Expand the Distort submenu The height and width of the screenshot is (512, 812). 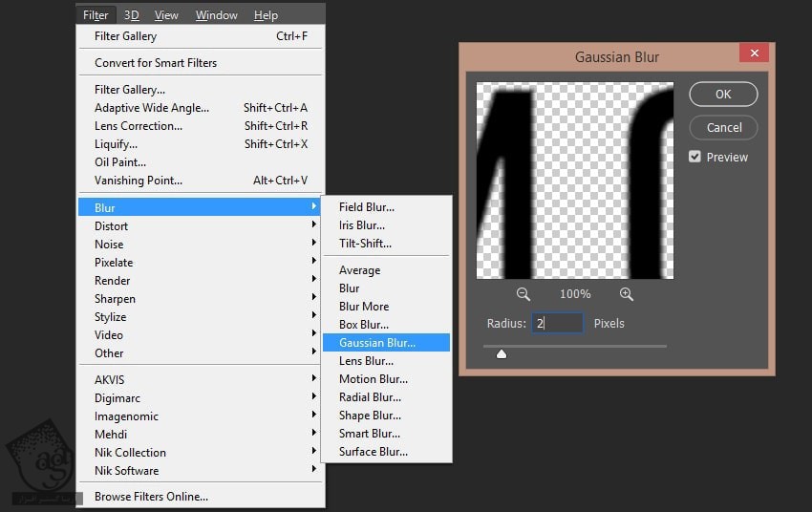pyautogui.click(x=111, y=226)
